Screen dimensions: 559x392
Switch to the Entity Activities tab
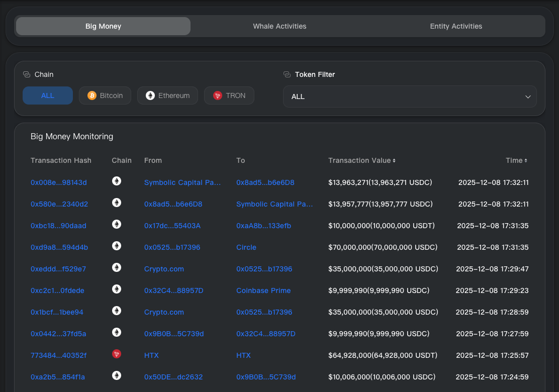pyautogui.click(x=456, y=26)
